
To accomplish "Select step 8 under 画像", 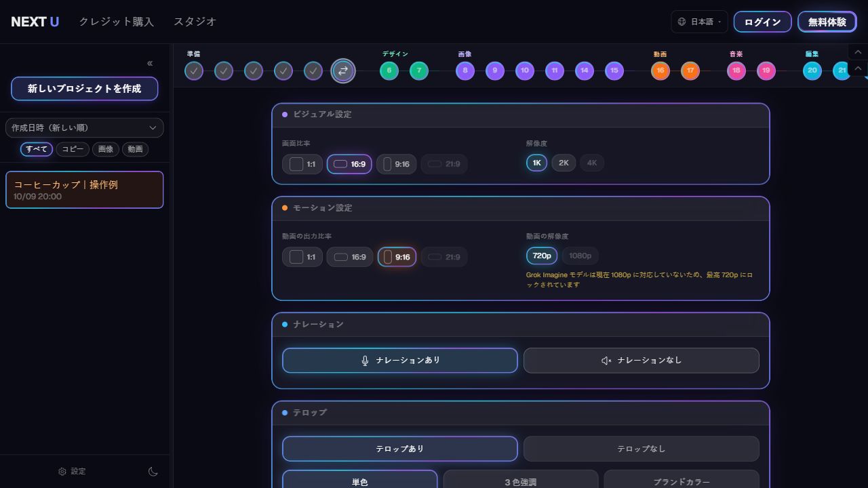I will point(465,70).
